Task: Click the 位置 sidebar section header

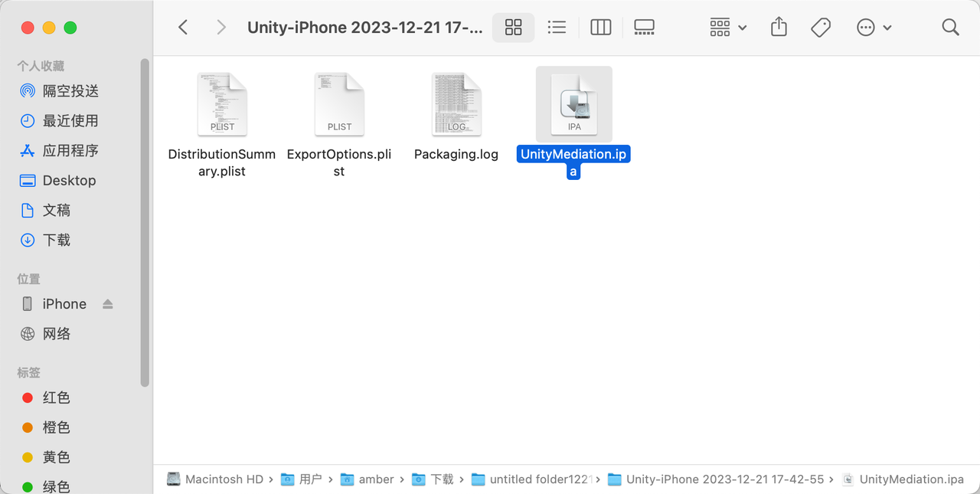Action: [28, 280]
